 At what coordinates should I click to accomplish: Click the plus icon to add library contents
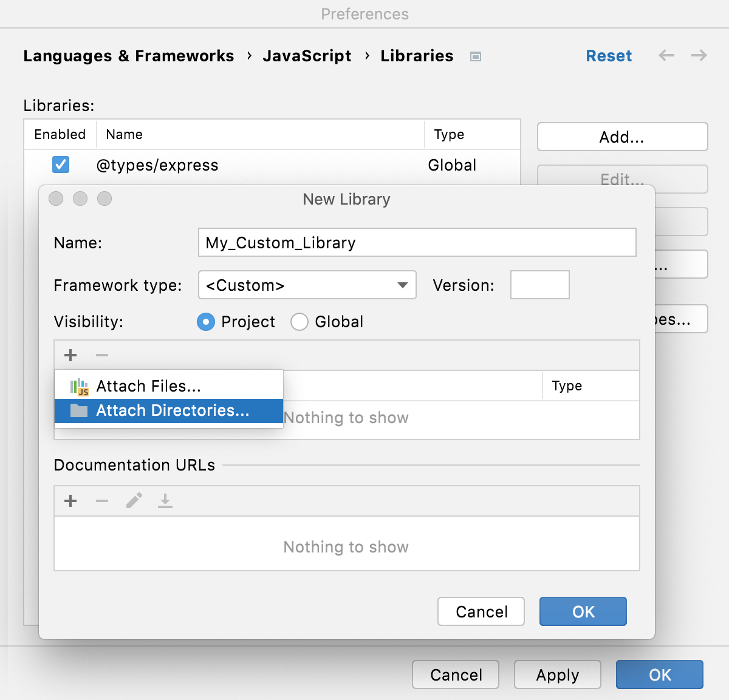(x=70, y=355)
